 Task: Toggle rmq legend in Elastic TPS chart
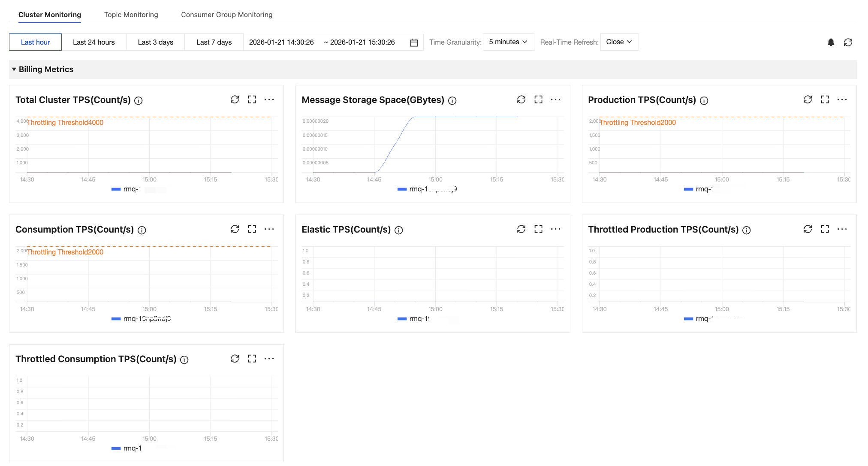tap(414, 319)
